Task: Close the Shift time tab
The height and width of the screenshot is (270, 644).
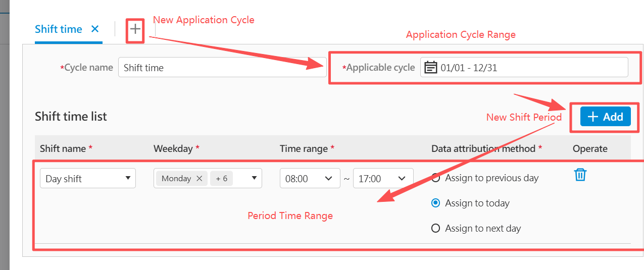Action: pos(95,29)
